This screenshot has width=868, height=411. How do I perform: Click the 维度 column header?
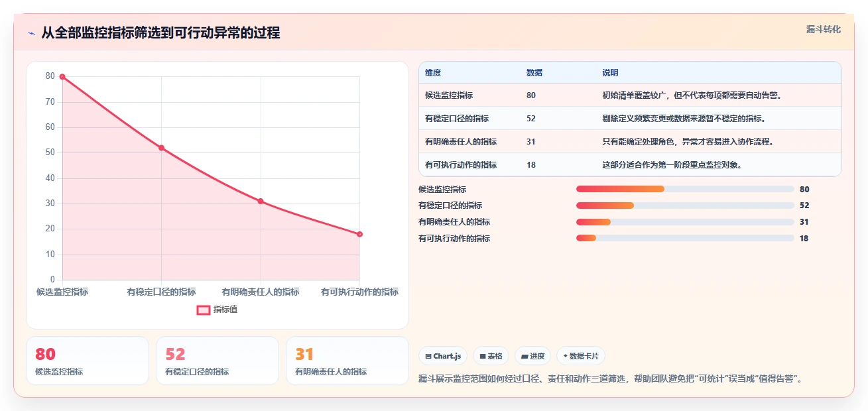[x=433, y=73]
